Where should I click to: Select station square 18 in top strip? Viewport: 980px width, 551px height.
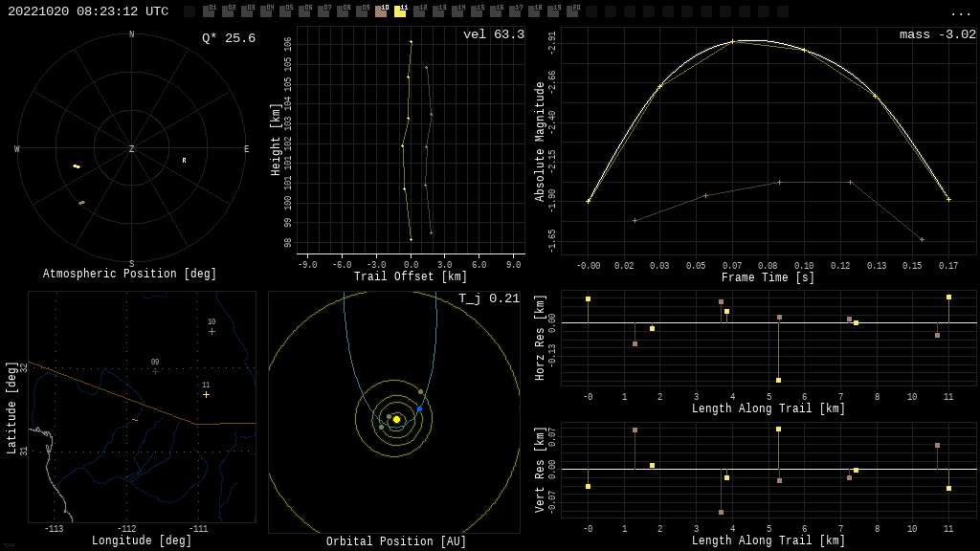click(533, 11)
